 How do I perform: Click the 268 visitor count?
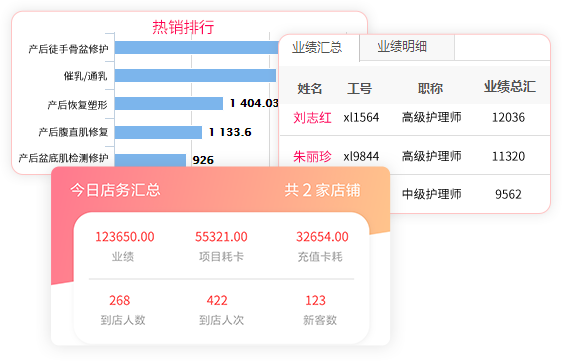120,300
